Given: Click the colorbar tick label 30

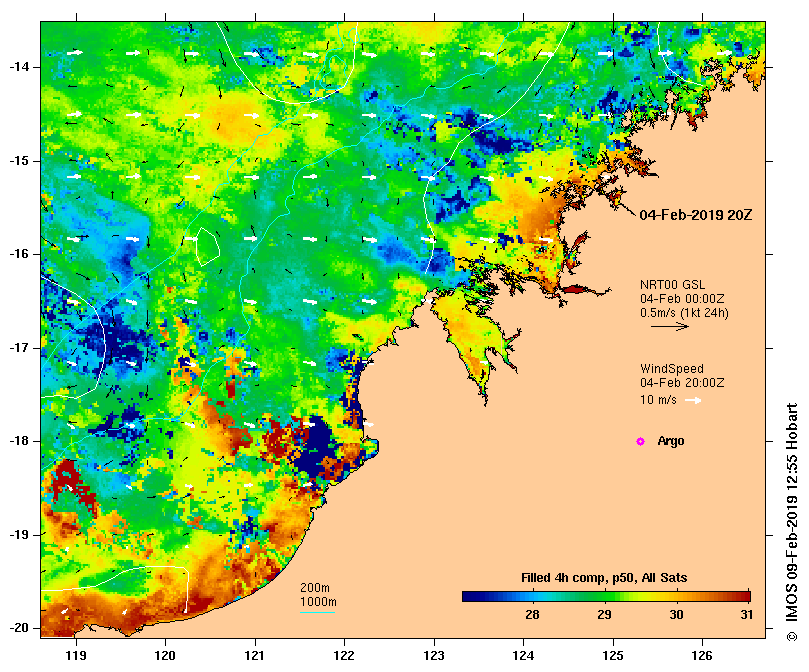Looking at the screenshot, I should coord(676,615).
